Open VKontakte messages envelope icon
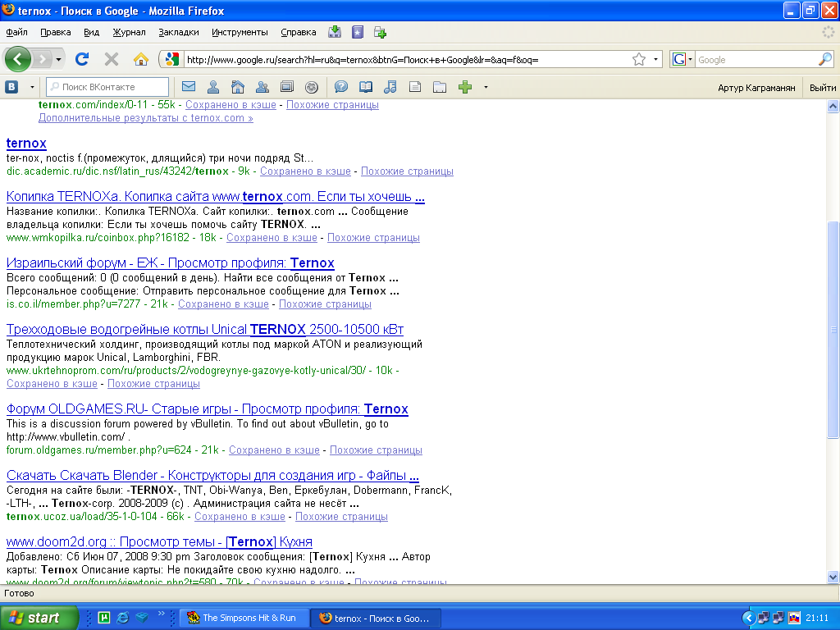The height and width of the screenshot is (630, 840). coord(189,87)
